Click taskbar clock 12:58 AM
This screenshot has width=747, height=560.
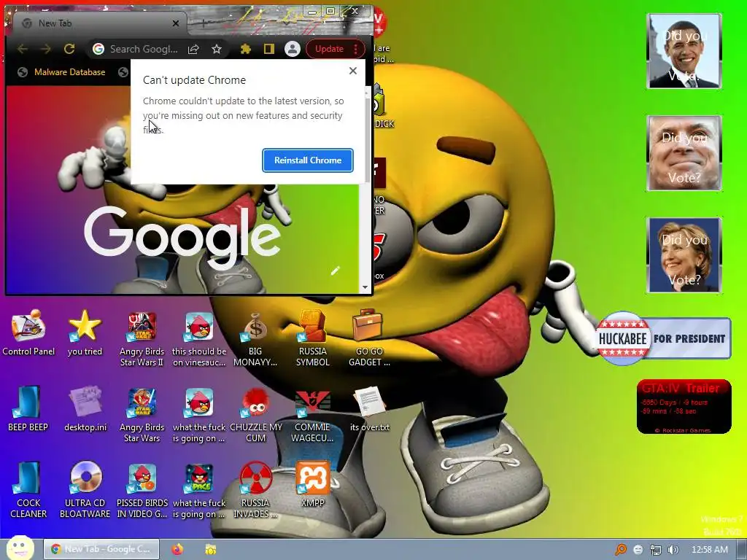[x=709, y=550]
